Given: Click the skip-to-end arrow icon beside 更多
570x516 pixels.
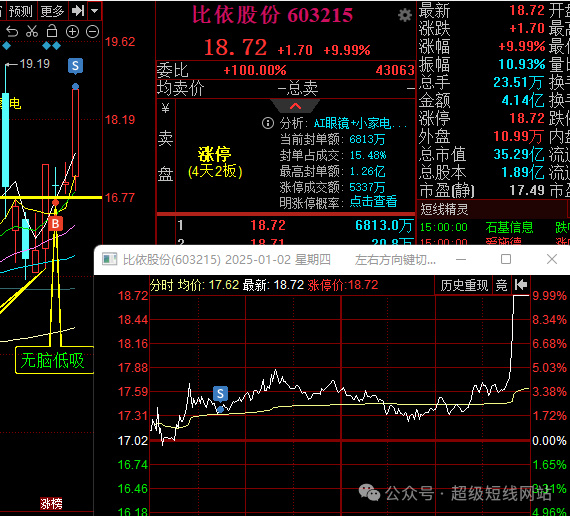Looking at the screenshot, I should click(78, 11).
